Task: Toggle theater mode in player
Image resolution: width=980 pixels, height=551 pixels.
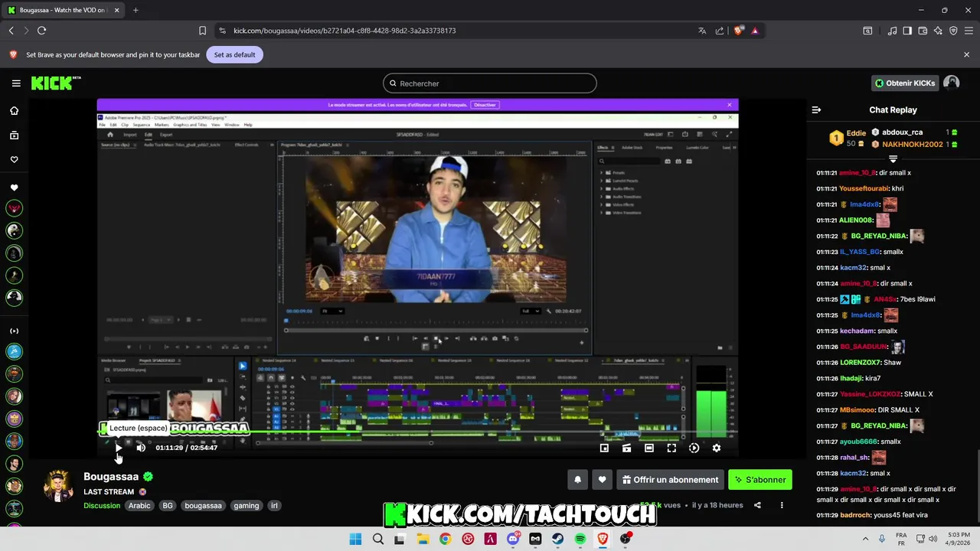Action: point(649,448)
